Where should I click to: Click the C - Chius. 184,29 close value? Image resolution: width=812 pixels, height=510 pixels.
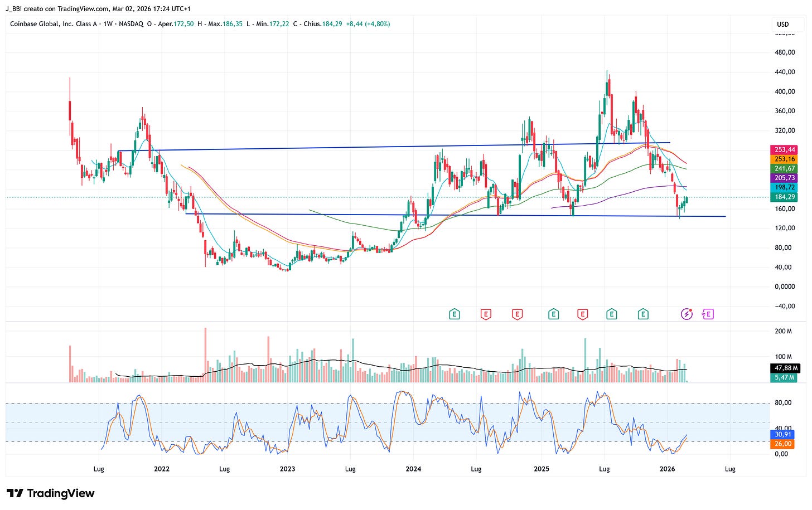[319, 24]
